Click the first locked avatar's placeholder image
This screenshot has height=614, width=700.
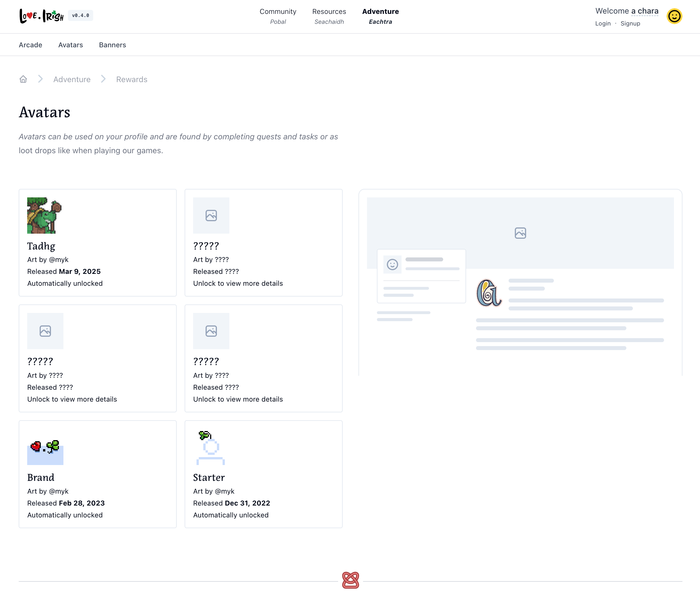211,216
